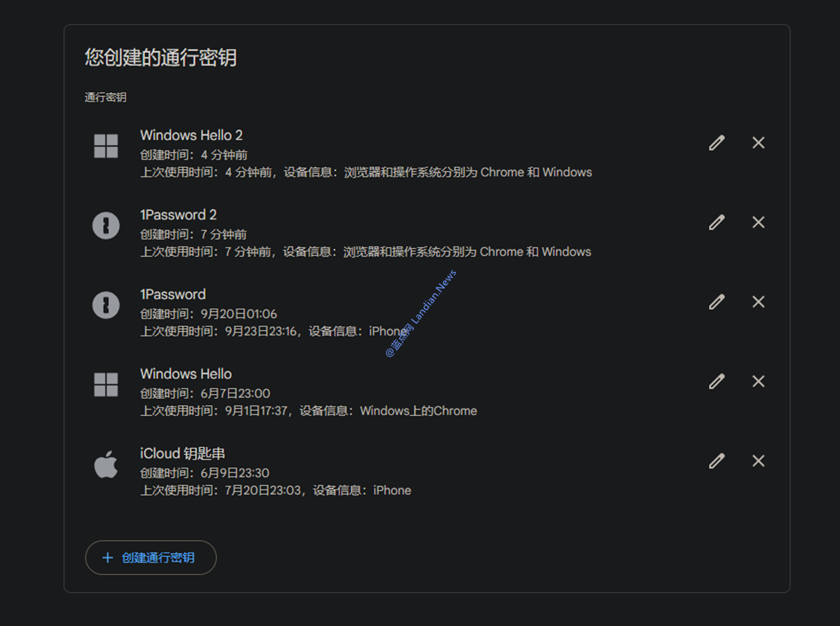Screen dimensions: 840x626
Task: Delete the 1Password passkey created 9月20日
Action: click(x=758, y=302)
